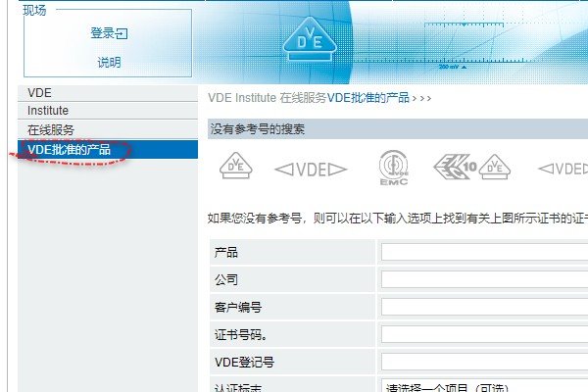Click the 没有参考号的搜索 section header

[x=398, y=129]
